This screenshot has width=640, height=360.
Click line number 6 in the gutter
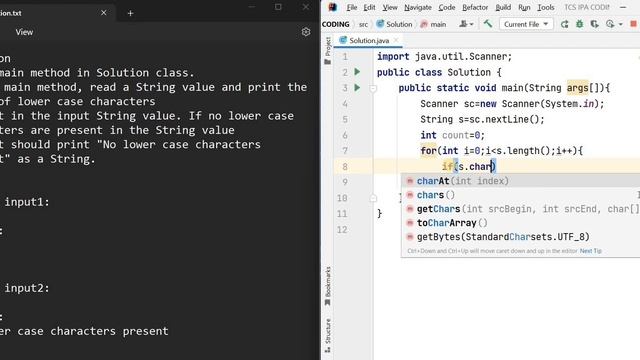click(345, 135)
